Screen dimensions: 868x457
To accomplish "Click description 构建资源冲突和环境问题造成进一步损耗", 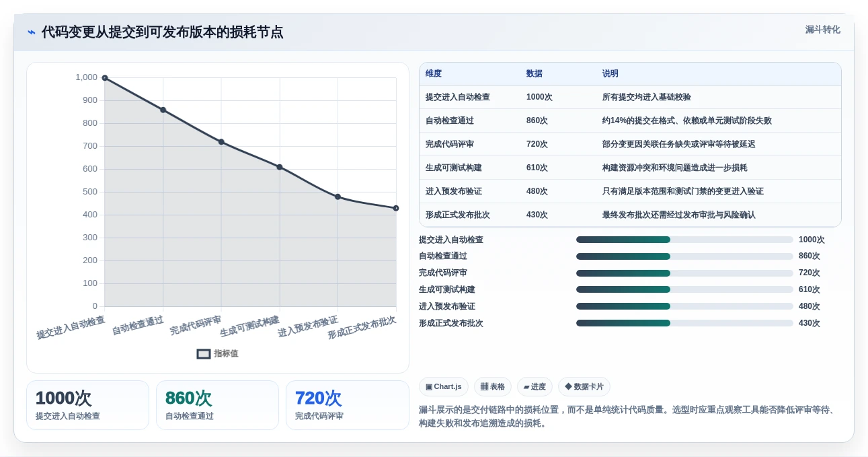I will coord(675,168).
